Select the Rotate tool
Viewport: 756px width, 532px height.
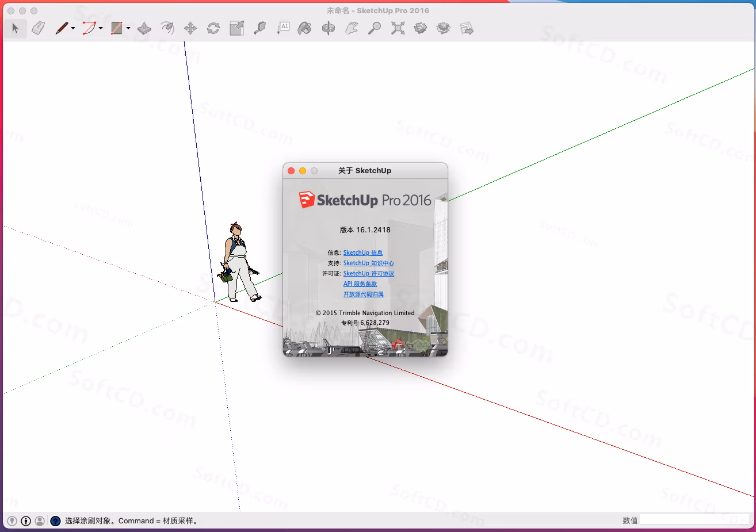tap(213, 28)
